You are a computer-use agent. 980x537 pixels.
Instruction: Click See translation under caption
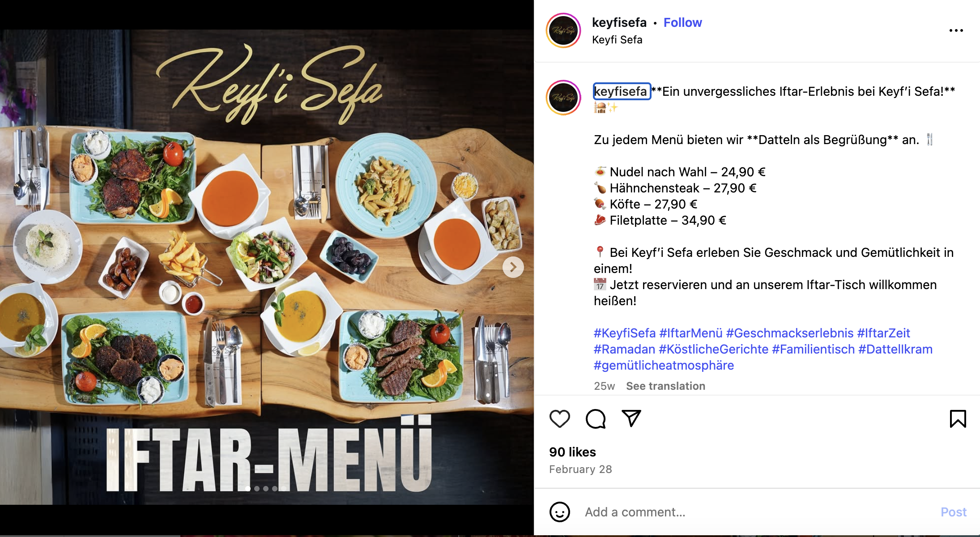[665, 386]
